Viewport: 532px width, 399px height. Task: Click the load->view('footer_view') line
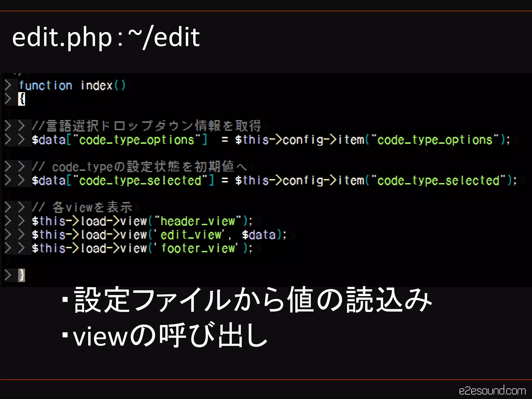142,248
